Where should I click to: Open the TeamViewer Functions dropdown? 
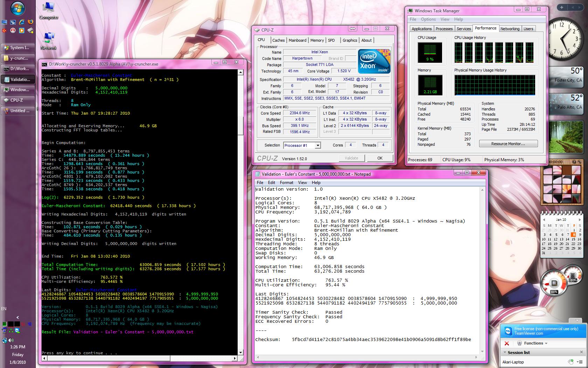pos(535,343)
